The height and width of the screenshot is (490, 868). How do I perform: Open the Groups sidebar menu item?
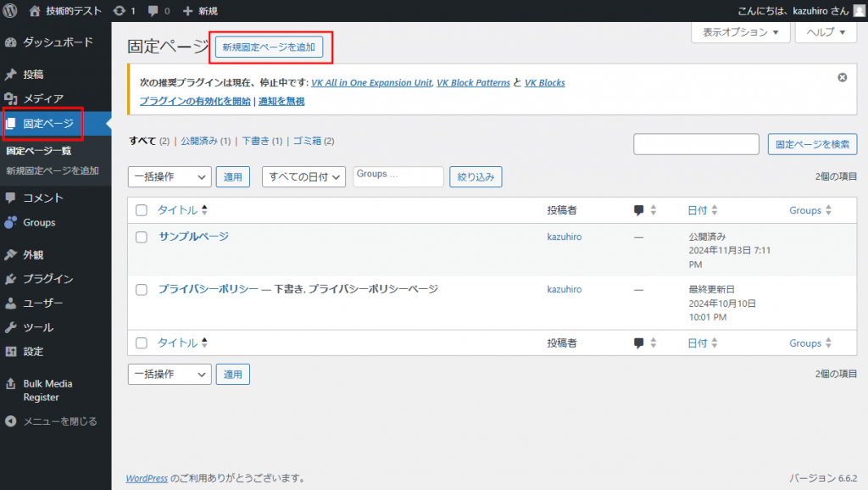point(39,222)
